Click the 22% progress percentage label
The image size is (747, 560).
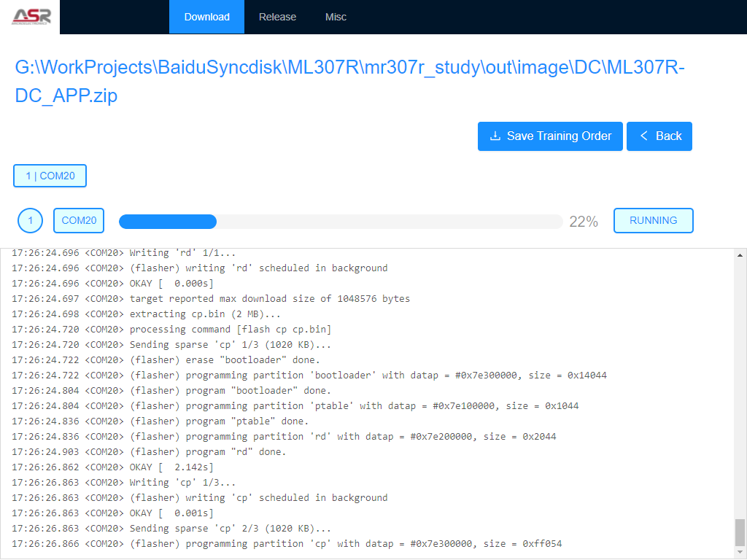[584, 220]
